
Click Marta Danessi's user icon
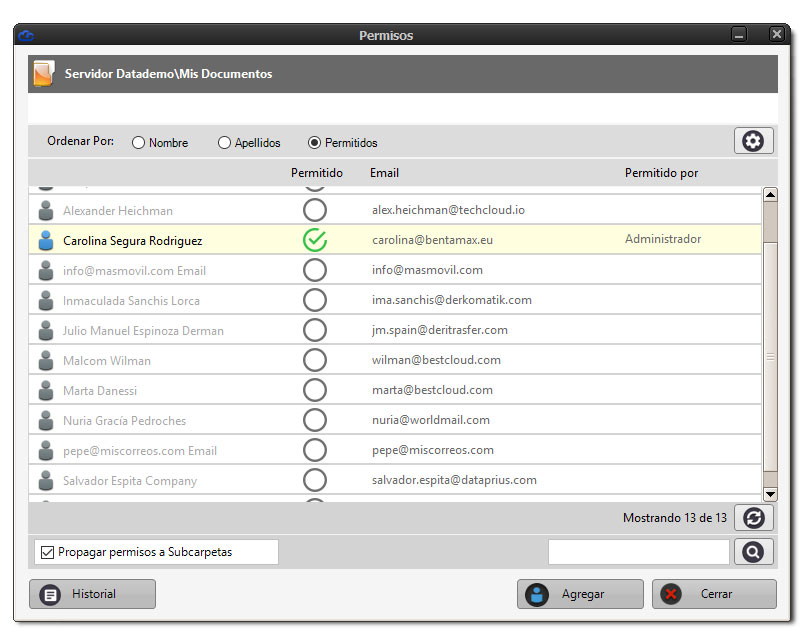coord(46,390)
